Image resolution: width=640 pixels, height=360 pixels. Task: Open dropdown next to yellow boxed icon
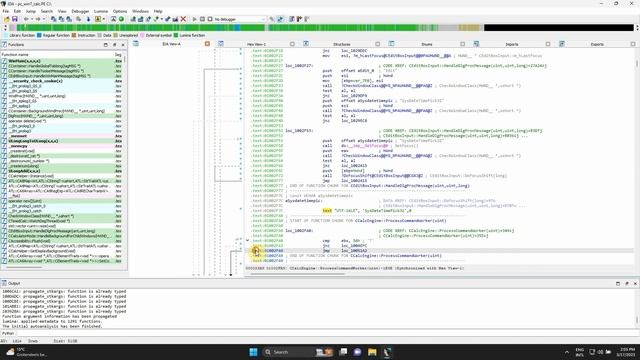pos(104,19)
